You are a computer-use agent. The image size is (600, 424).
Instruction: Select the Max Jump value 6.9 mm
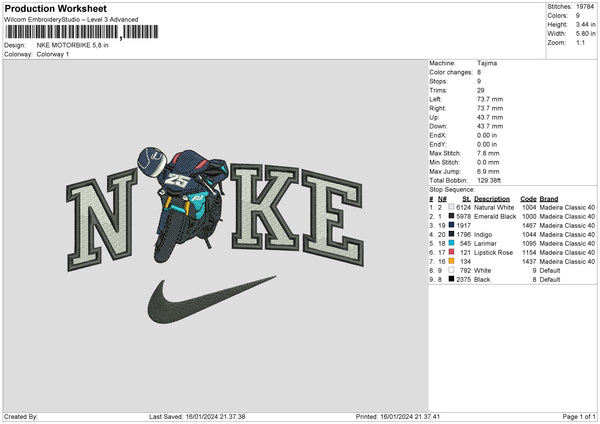[488, 171]
